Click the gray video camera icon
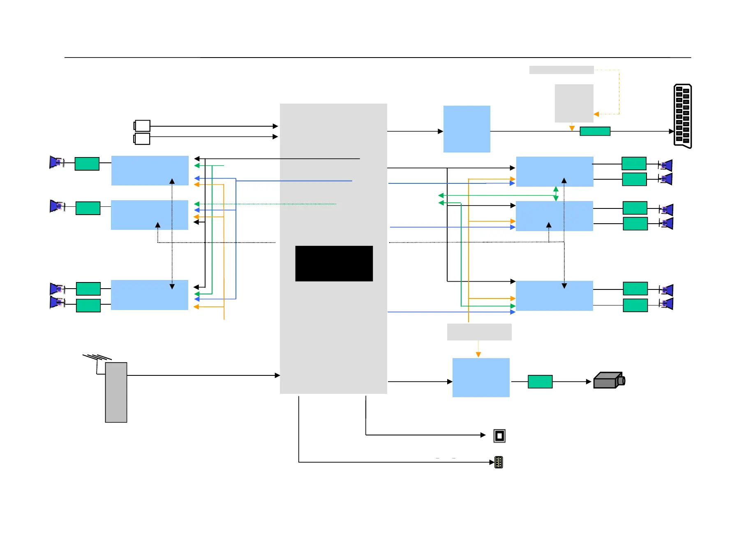This screenshot has width=746, height=560. [x=609, y=380]
